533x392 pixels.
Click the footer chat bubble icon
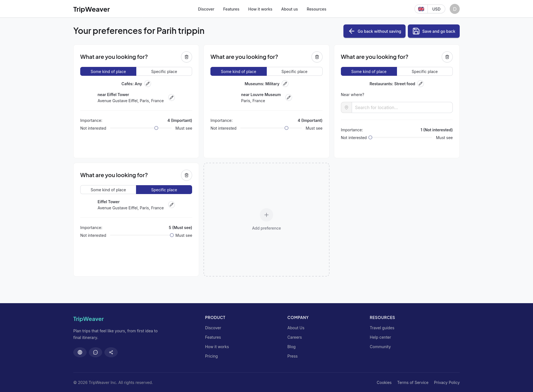(95, 352)
